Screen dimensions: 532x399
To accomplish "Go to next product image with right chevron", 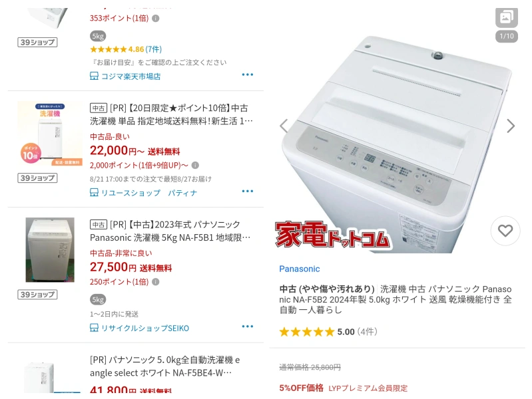I will [511, 126].
